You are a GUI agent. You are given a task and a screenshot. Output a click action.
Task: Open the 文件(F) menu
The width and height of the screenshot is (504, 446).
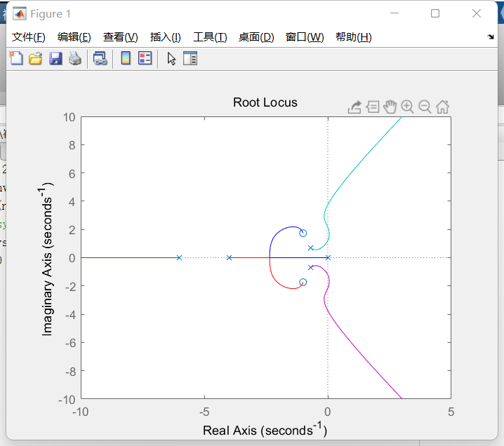tap(29, 37)
